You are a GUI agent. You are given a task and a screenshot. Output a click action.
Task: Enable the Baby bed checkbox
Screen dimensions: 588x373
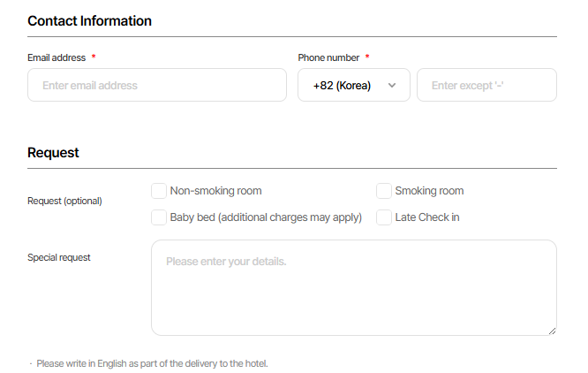point(159,217)
